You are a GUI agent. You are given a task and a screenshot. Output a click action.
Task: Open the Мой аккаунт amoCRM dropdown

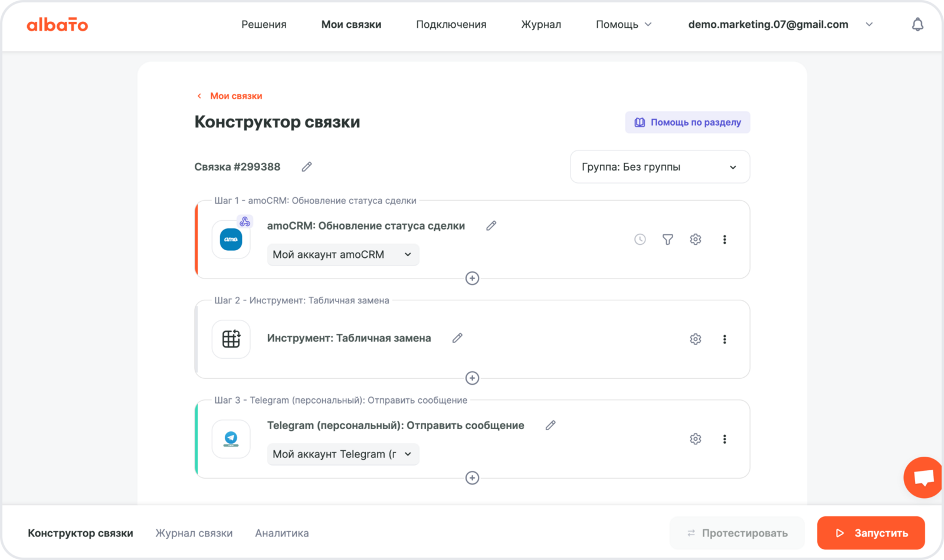coord(343,255)
